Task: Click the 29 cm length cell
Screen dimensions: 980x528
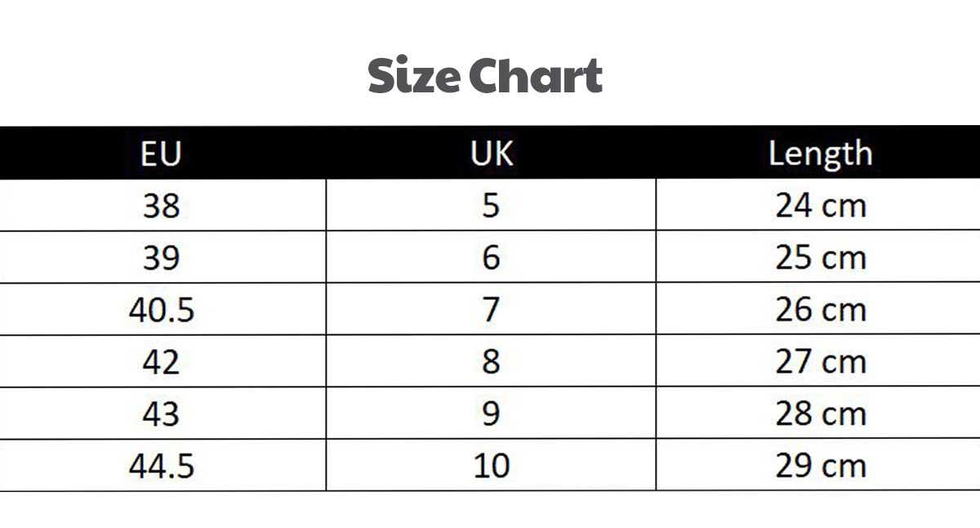Action: point(818,466)
